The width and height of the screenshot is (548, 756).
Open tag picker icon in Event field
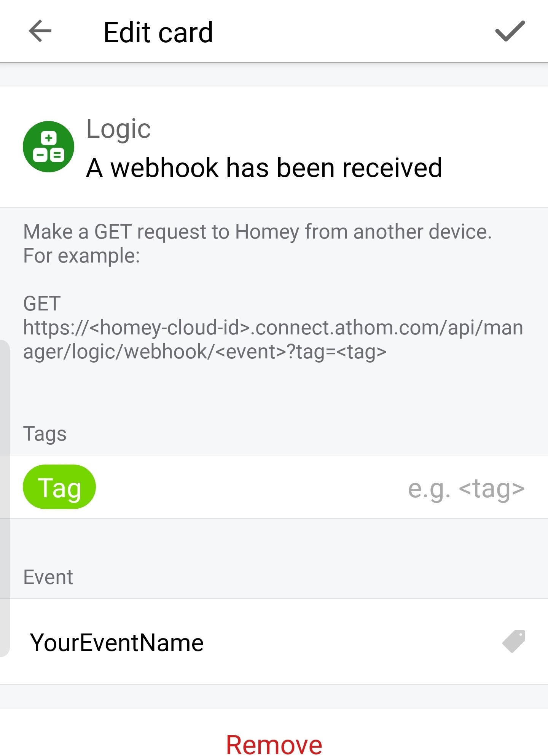click(x=514, y=641)
